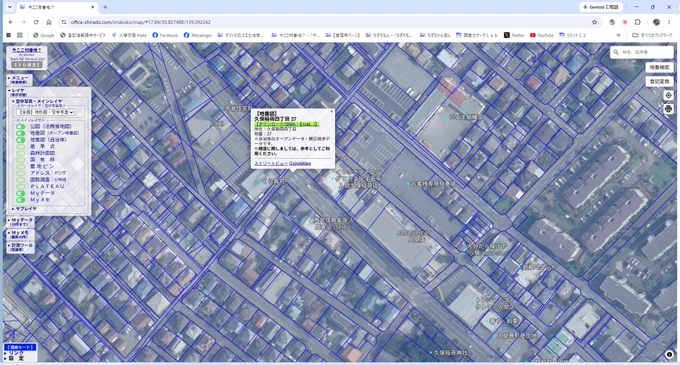Bookmark this page with the star icon
Image resolution: width=680 pixels, height=365 pixels.
point(595,22)
